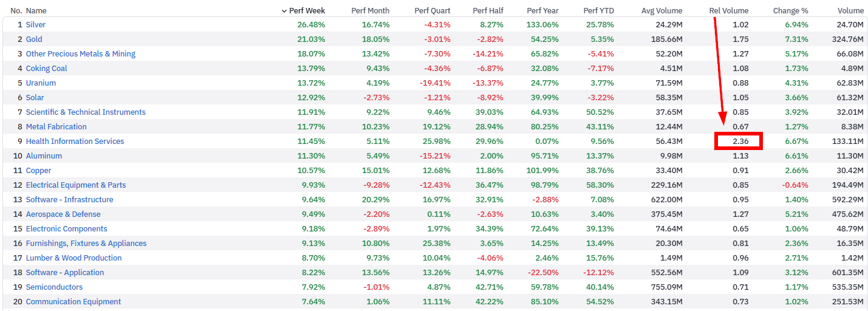This screenshot has height=311, width=868.
Task: Open the Uranium industry link
Action: click(41, 83)
